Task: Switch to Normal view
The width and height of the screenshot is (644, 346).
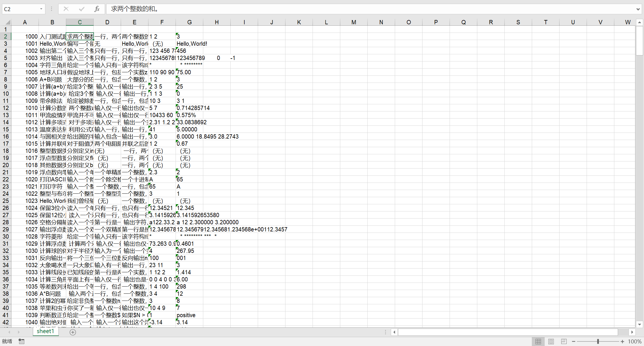Action: tap(538, 341)
